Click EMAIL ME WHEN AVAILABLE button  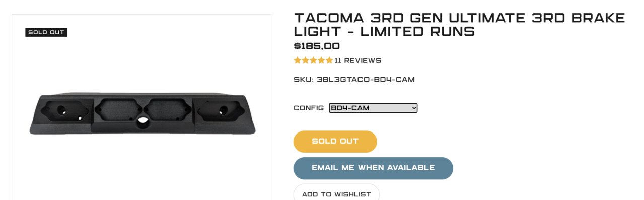tap(373, 168)
